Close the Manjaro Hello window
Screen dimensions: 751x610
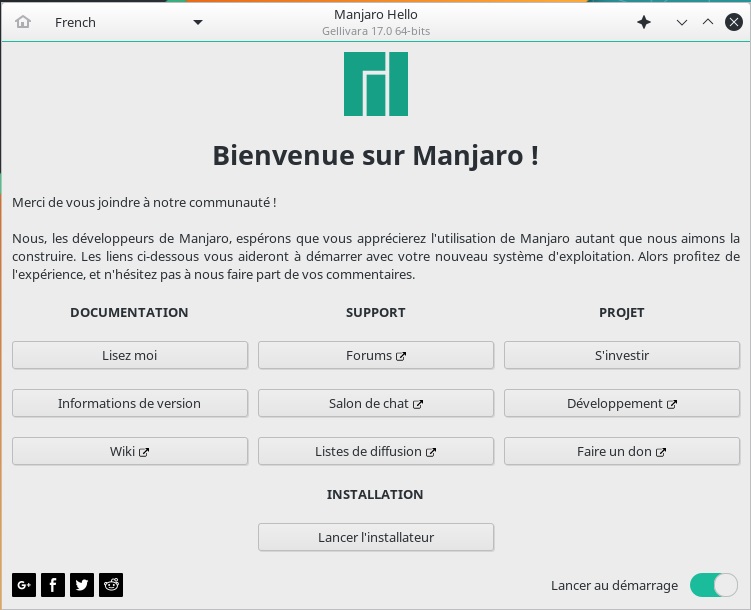(x=733, y=22)
